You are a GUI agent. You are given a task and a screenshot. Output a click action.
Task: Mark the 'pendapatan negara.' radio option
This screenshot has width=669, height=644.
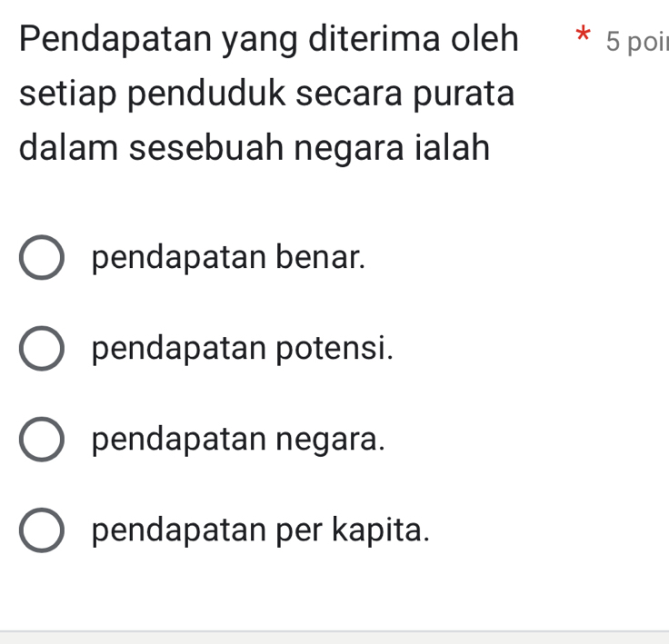42,440
